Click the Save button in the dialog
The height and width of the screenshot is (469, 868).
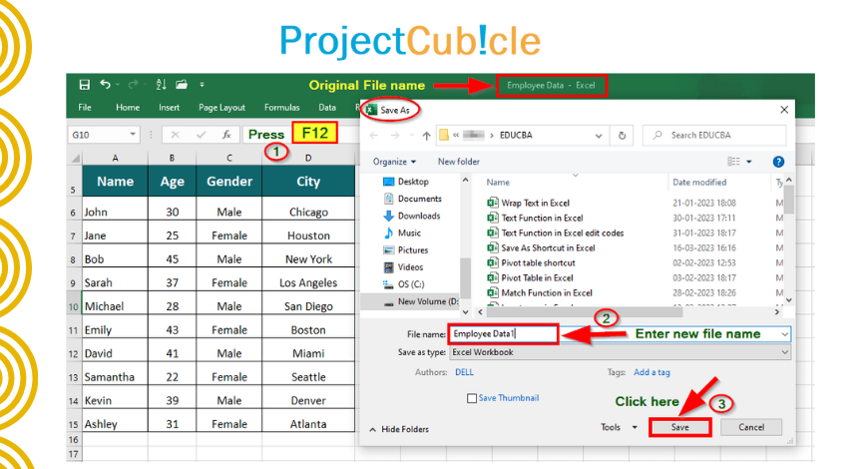click(x=679, y=427)
